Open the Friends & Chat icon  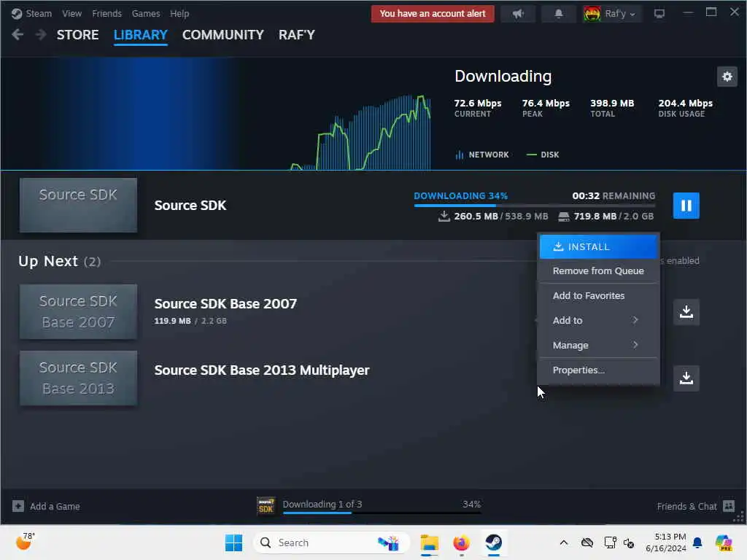(x=729, y=506)
